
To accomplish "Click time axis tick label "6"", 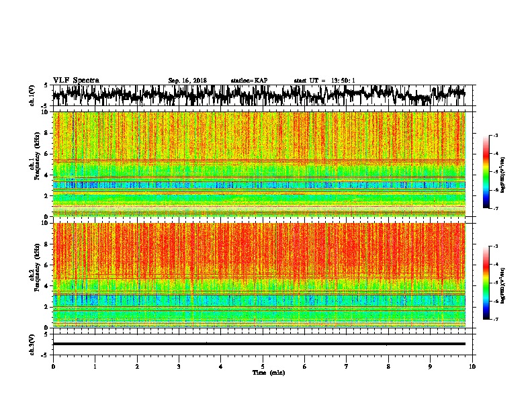I will click(x=305, y=367).
